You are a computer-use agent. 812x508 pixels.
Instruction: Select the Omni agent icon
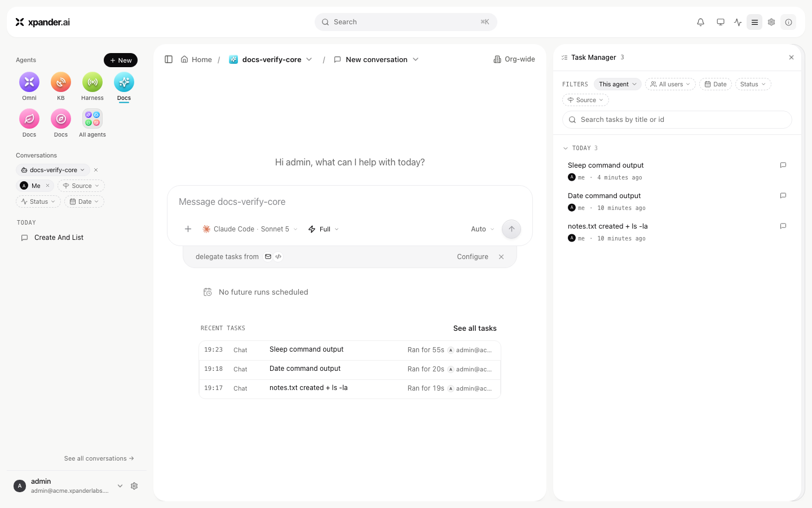[x=29, y=82]
